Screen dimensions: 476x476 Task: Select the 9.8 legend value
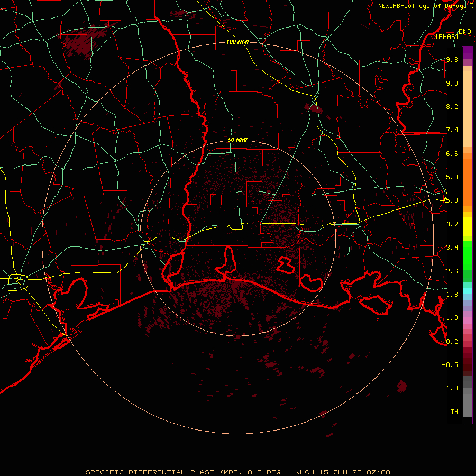(452, 59)
